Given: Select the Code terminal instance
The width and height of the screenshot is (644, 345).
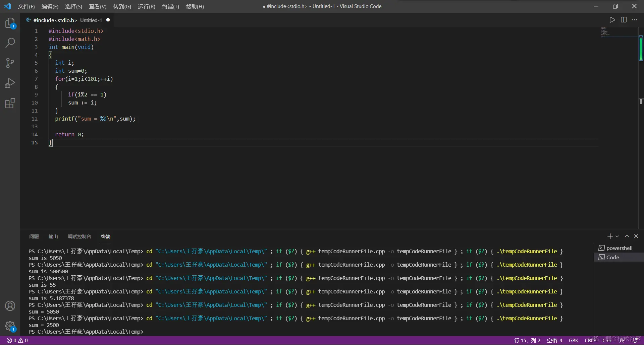Looking at the screenshot, I should coord(619,257).
